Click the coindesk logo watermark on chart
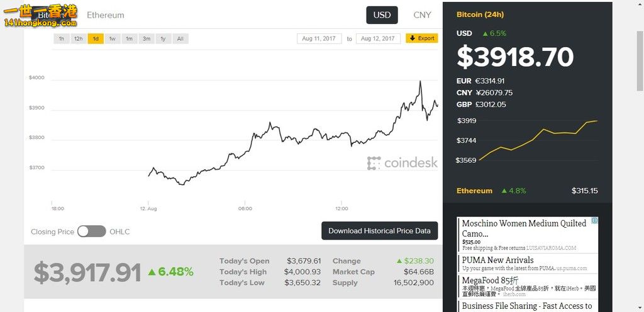 pos(402,163)
